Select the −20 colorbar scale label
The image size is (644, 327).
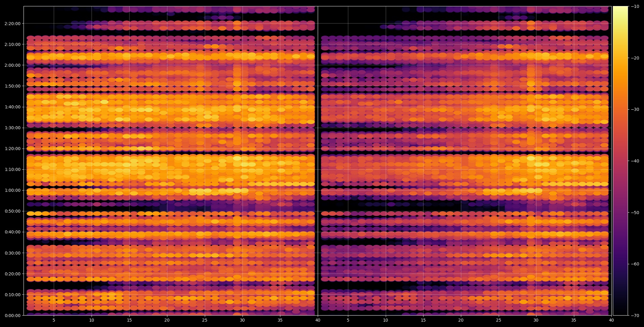tap(635, 58)
